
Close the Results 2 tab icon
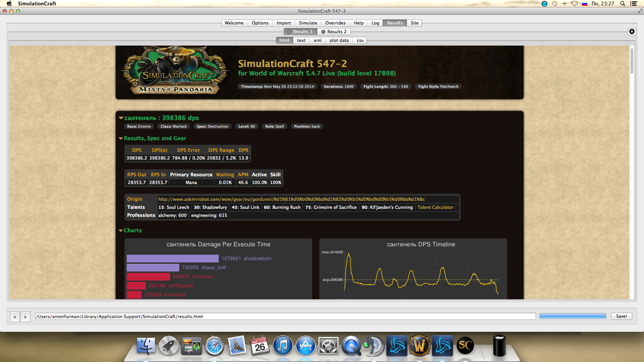pyautogui.click(x=323, y=32)
